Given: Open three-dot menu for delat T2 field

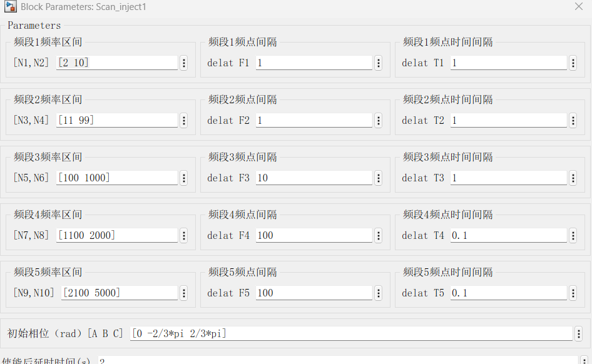Looking at the screenshot, I should pyautogui.click(x=573, y=121).
